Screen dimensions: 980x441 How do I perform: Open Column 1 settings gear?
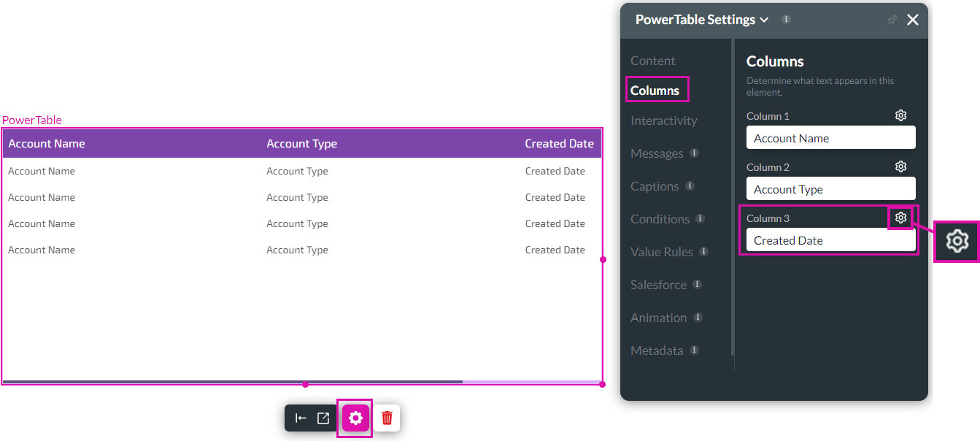(900, 115)
